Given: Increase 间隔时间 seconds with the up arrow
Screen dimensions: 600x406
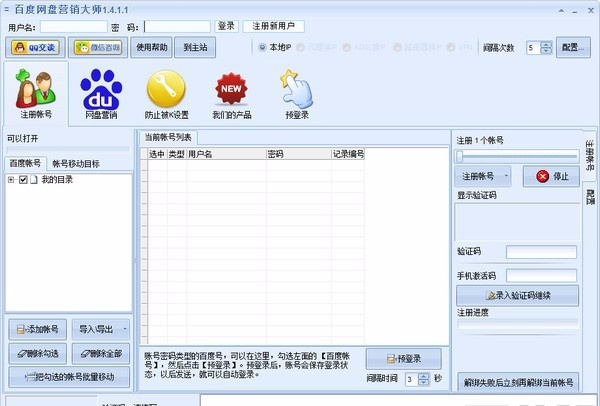Looking at the screenshot, I should click(424, 376).
